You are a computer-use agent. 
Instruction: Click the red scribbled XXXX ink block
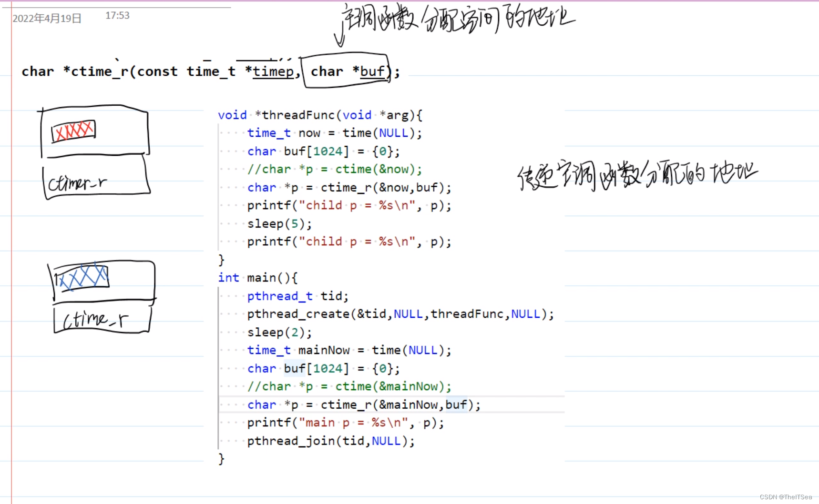pyautogui.click(x=73, y=131)
